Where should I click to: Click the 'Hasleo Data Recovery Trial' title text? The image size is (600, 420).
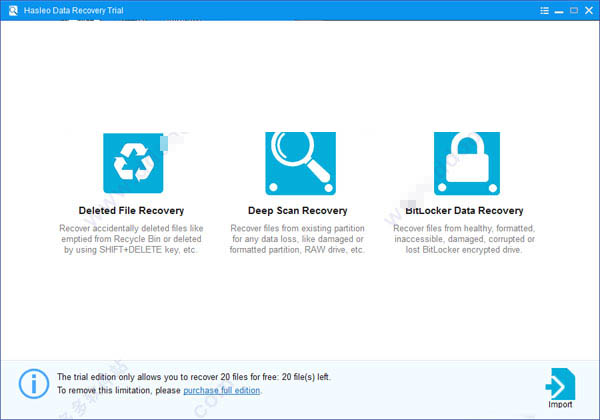click(x=73, y=10)
